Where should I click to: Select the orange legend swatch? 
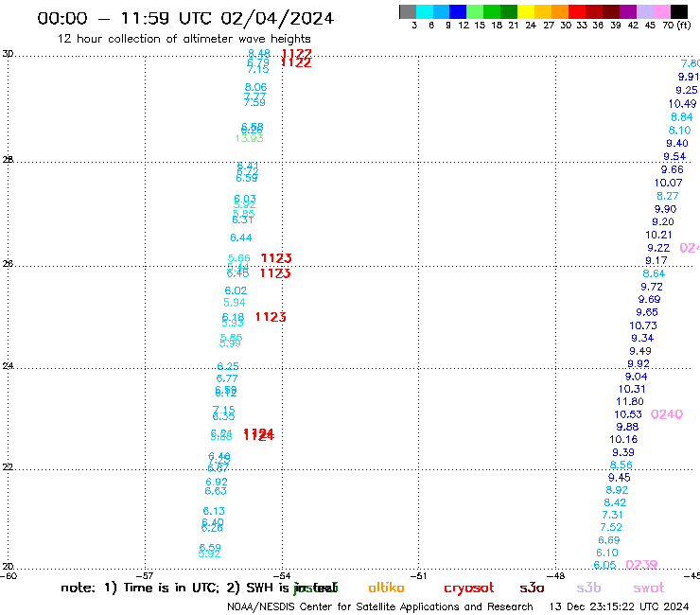560,11
